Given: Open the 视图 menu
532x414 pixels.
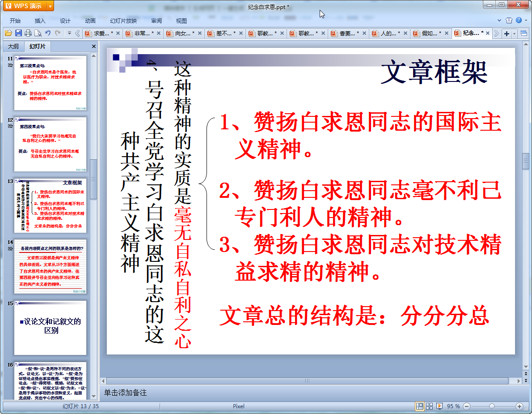Looking at the screenshot, I should click(x=182, y=21).
